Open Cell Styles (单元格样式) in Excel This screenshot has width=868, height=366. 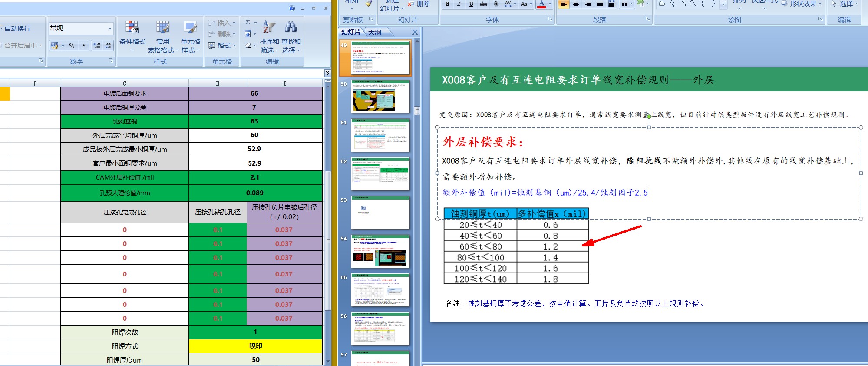(x=190, y=37)
